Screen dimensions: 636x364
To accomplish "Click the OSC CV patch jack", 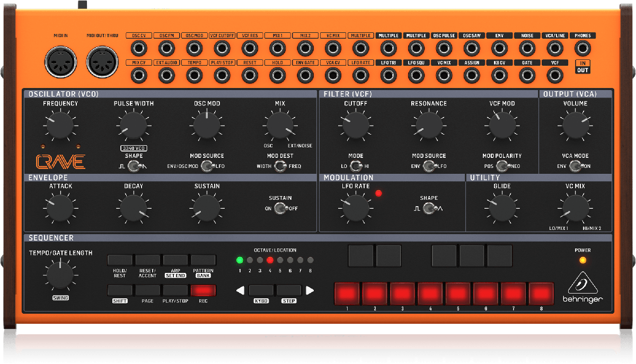I will click(139, 49).
